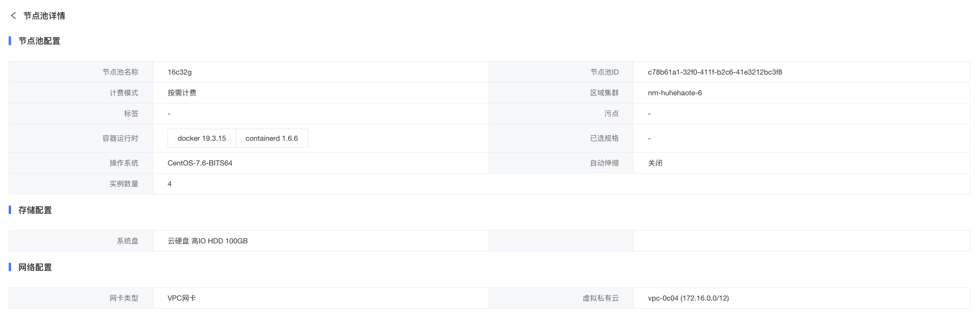980x329 pixels.
Task: Click the 按需计费 billing mode value
Action: (x=182, y=93)
